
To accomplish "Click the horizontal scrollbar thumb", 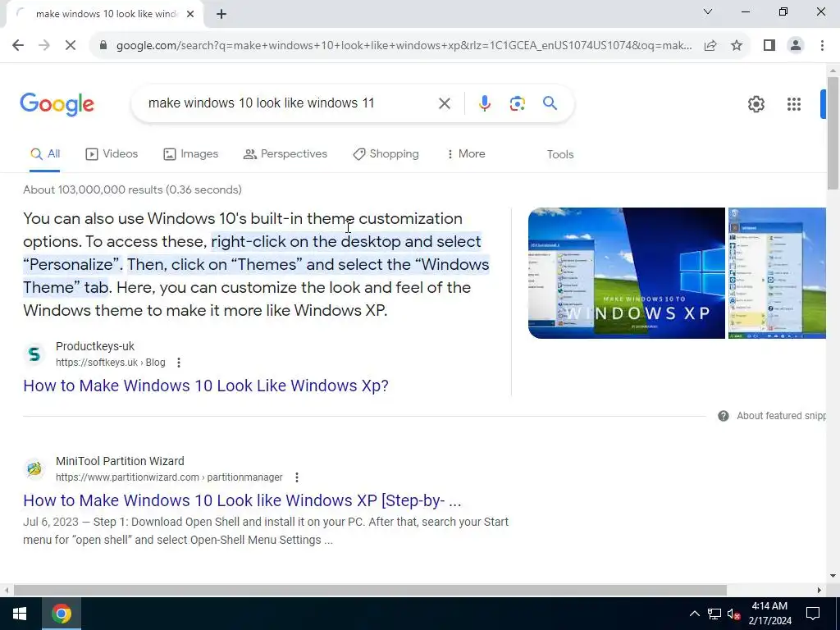I will coord(370,590).
